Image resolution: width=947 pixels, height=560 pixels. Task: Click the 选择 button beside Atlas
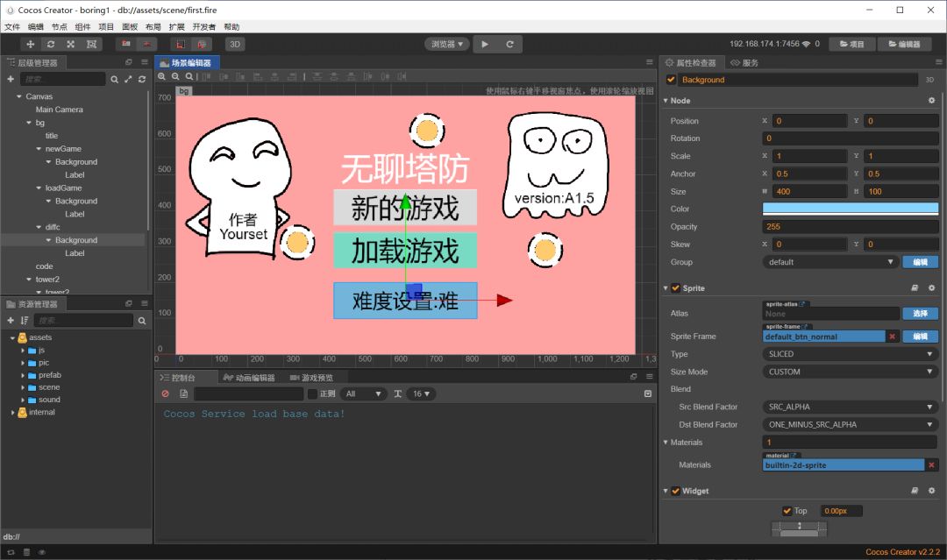click(x=920, y=314)
